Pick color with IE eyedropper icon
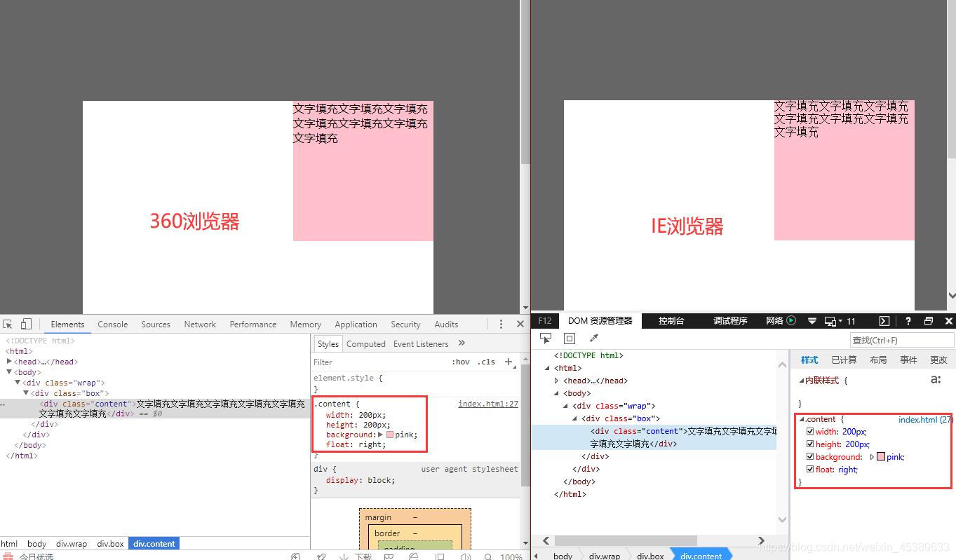 pyautogui.click(x=594, y=339)
